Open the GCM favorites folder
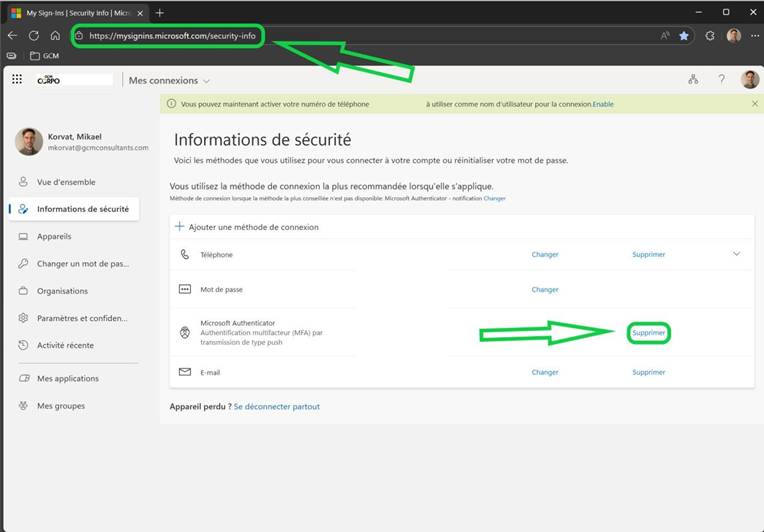Image resolution: width=764 pixels, height=532 pixels. pyautogui.click(x=44, y=56)
